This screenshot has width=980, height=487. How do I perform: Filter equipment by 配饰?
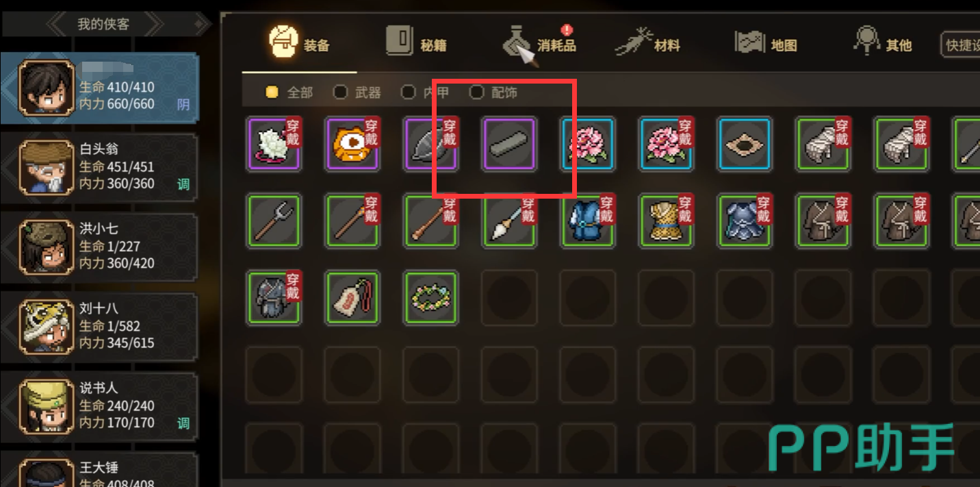[493, 92]
